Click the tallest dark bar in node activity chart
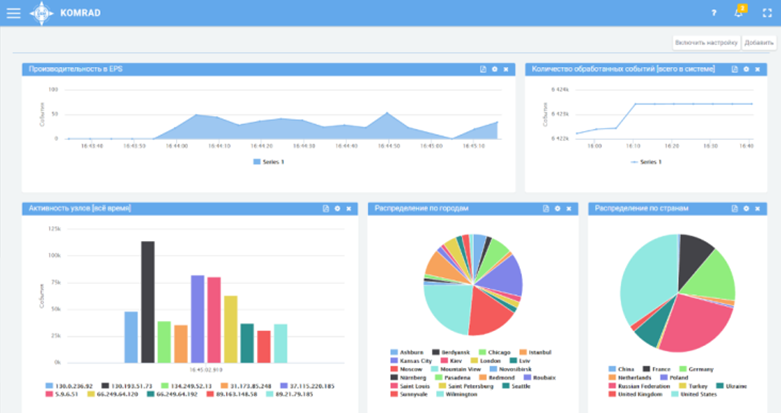781x413 pixels. (x=148, y=302)
